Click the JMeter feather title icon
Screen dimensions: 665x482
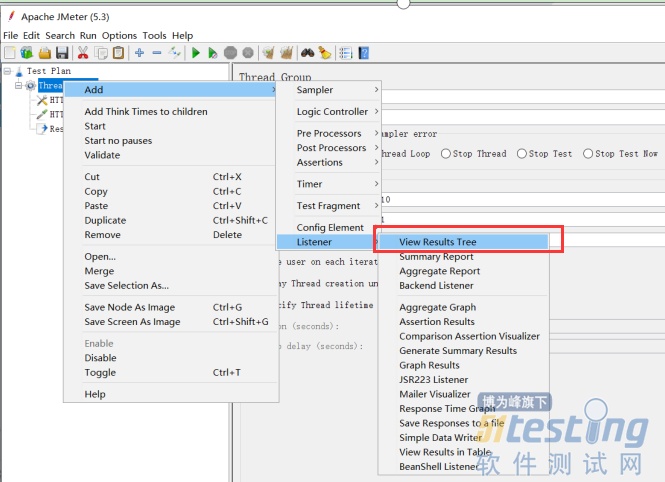11,16
